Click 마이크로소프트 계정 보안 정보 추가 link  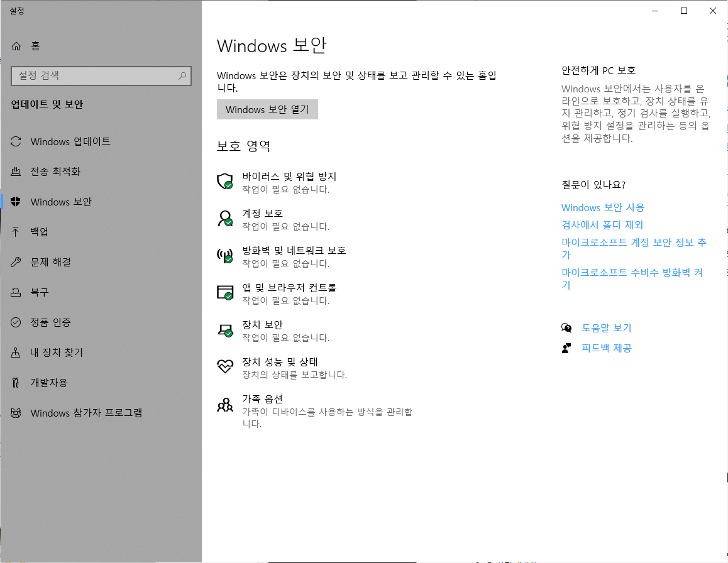click(634, 248)
